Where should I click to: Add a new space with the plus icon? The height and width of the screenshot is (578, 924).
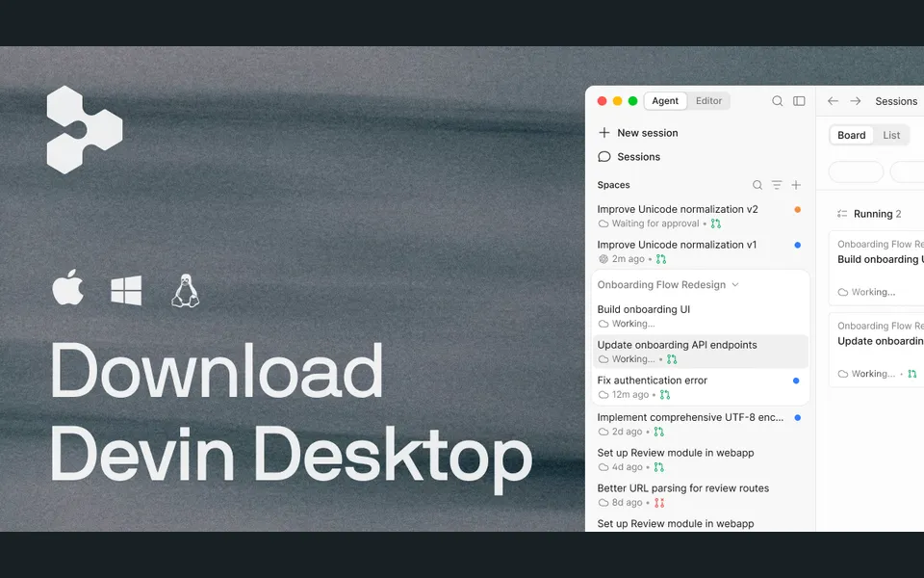[796, 185]
